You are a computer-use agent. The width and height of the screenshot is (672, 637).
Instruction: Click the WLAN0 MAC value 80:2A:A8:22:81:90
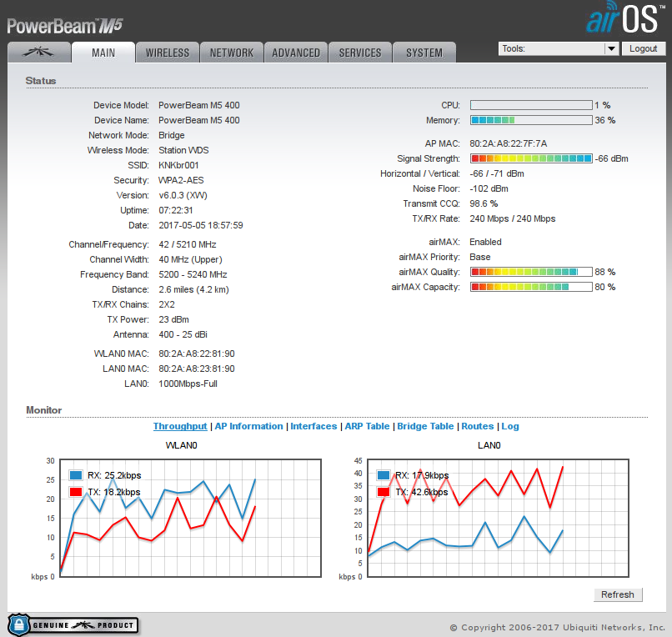[x=197, y=354]
